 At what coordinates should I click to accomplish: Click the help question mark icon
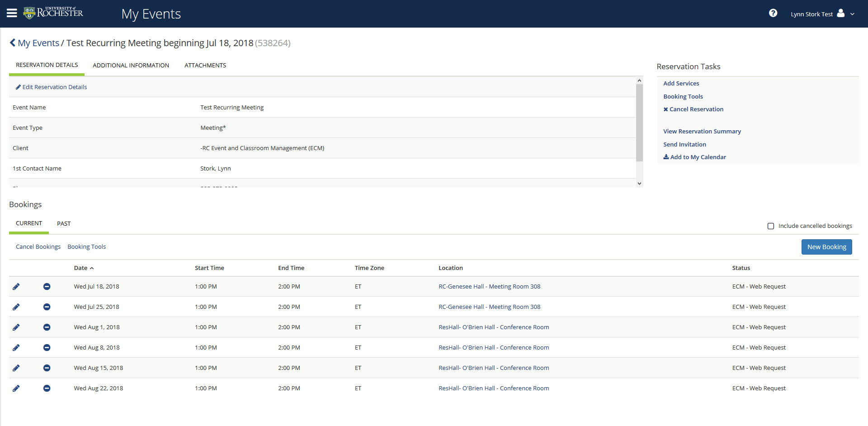click(x=773, y=13)
